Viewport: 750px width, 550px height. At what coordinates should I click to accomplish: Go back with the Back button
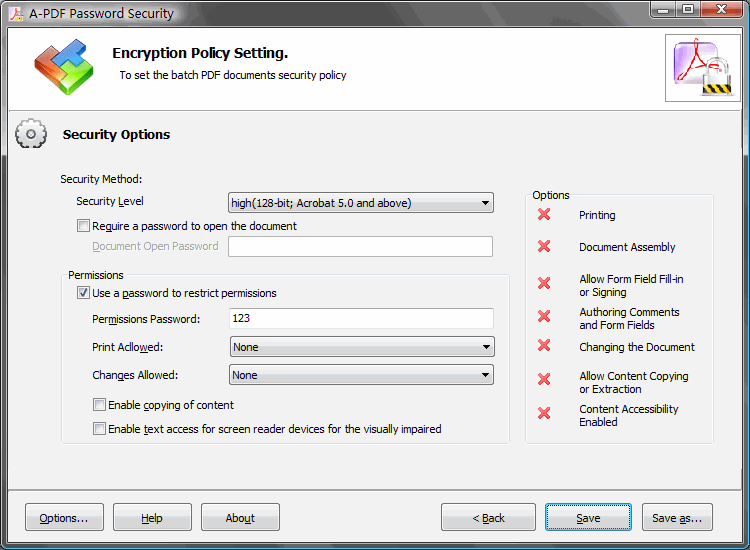point(487,517)
